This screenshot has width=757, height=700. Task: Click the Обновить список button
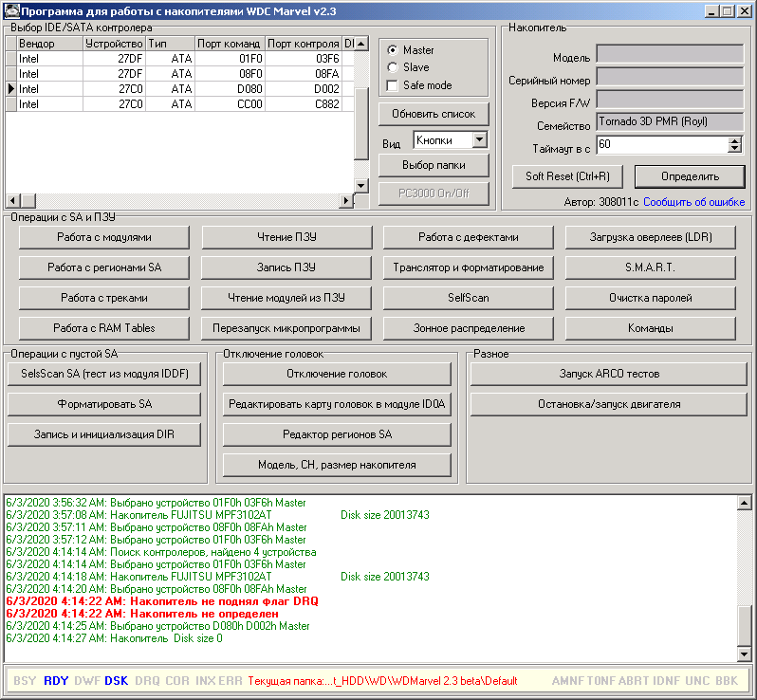tap(434, 114)
